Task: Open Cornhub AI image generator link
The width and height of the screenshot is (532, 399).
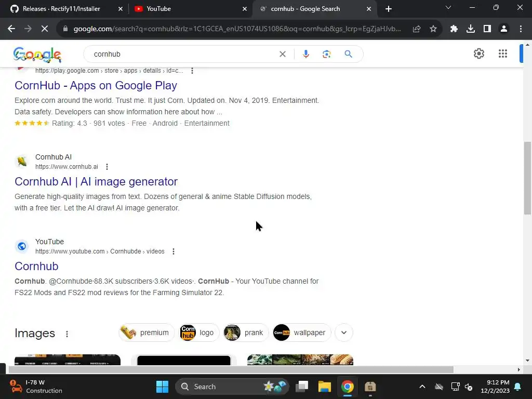Action: click(x=96, y=181)
